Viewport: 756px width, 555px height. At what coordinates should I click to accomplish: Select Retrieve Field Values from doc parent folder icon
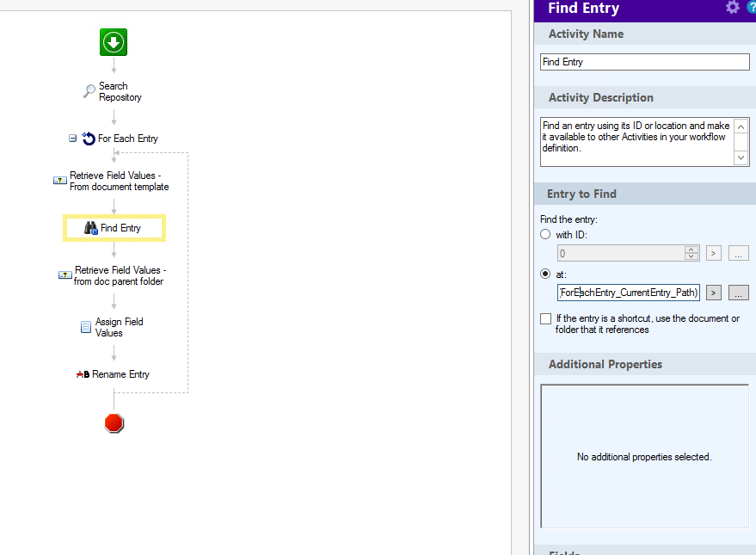point(65,274)
